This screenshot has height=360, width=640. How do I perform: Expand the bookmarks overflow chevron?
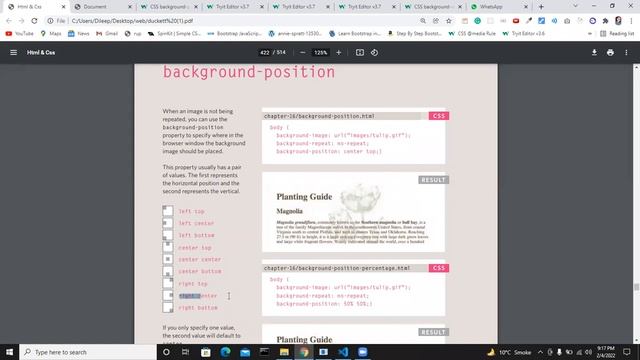tap(589, 33)
